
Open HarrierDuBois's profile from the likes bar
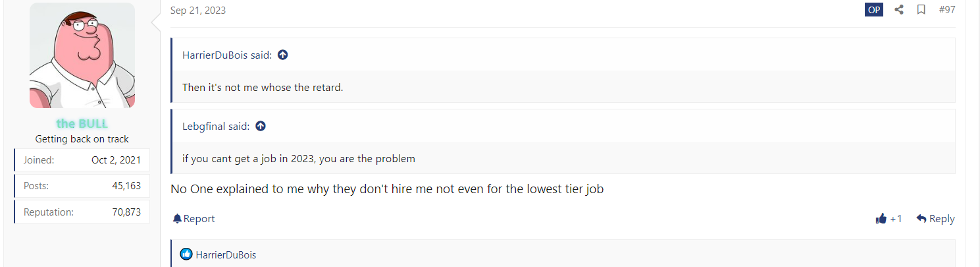226,254
